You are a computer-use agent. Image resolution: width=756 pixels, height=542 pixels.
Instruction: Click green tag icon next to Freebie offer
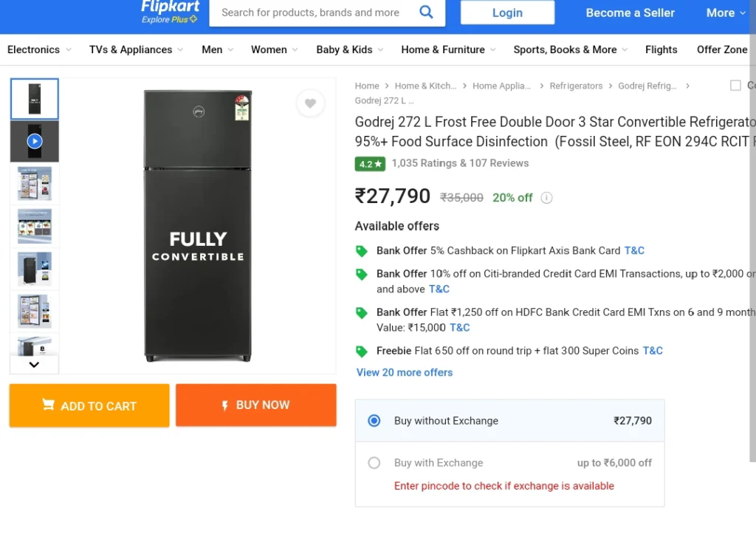pos(361,351)
